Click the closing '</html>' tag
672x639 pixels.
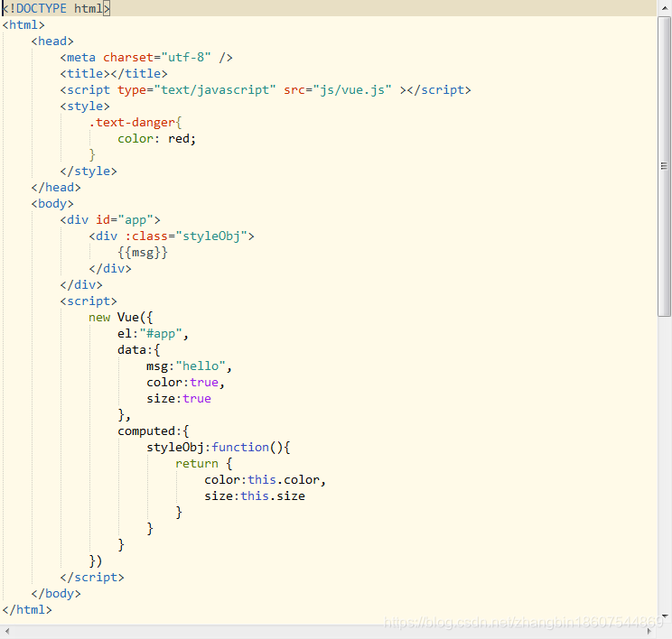click(x=27, y=610)
